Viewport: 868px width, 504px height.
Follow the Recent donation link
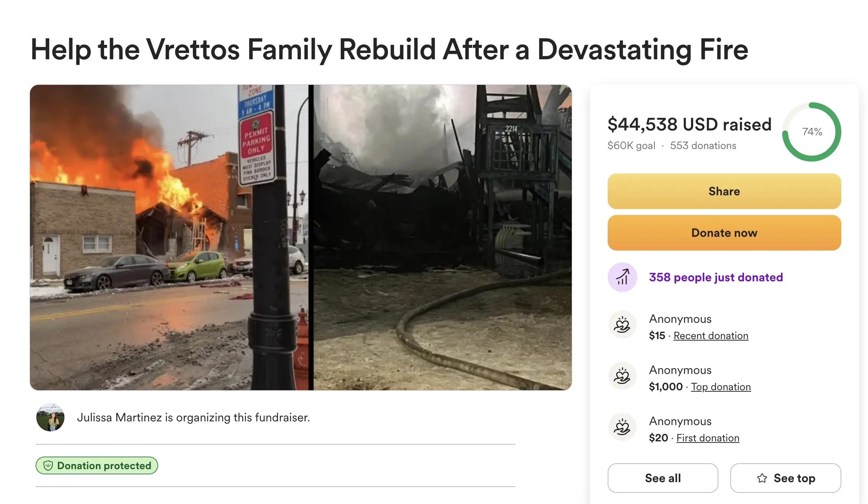pyautogui.click(x=711, y=336)
